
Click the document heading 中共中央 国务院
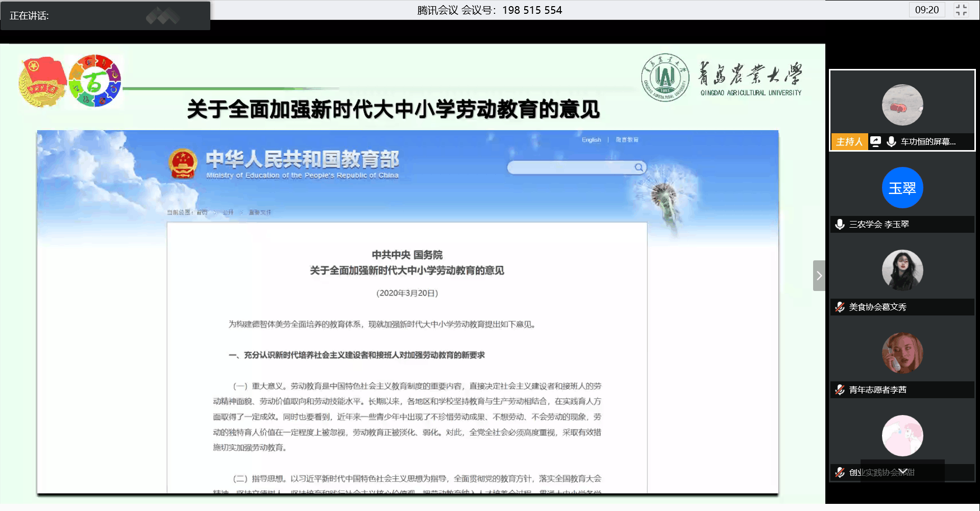(407, 255)
